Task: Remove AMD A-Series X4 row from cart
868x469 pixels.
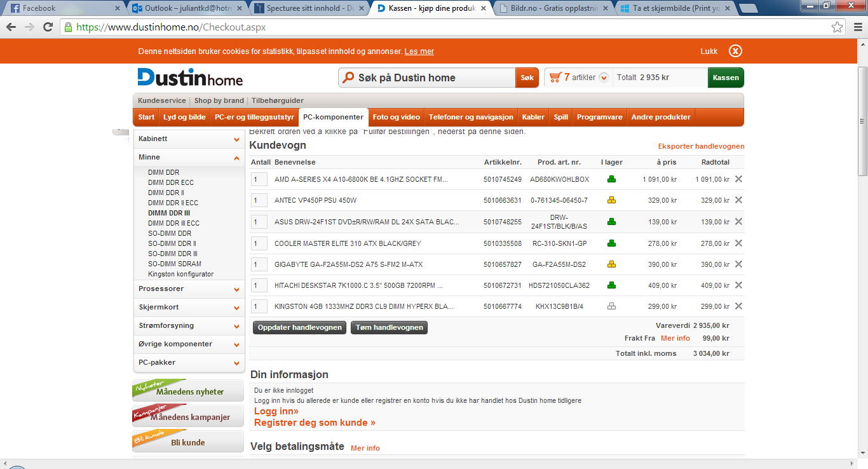Action: point(738,179)
